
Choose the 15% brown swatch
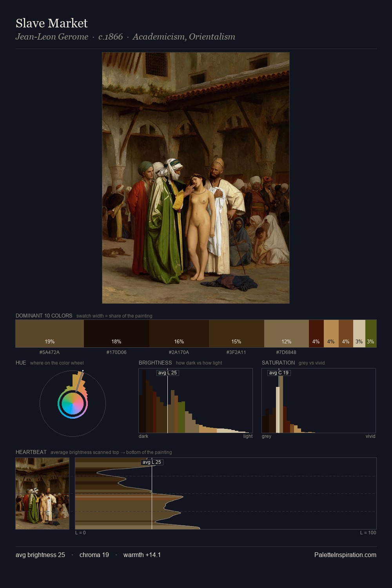click(236, 334)
